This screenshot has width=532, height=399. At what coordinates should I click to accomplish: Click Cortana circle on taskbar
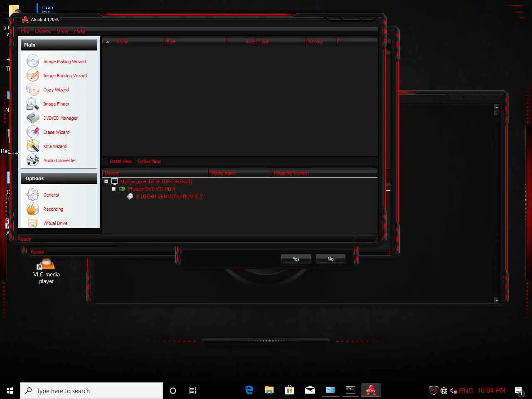click(x=173, y=391)
